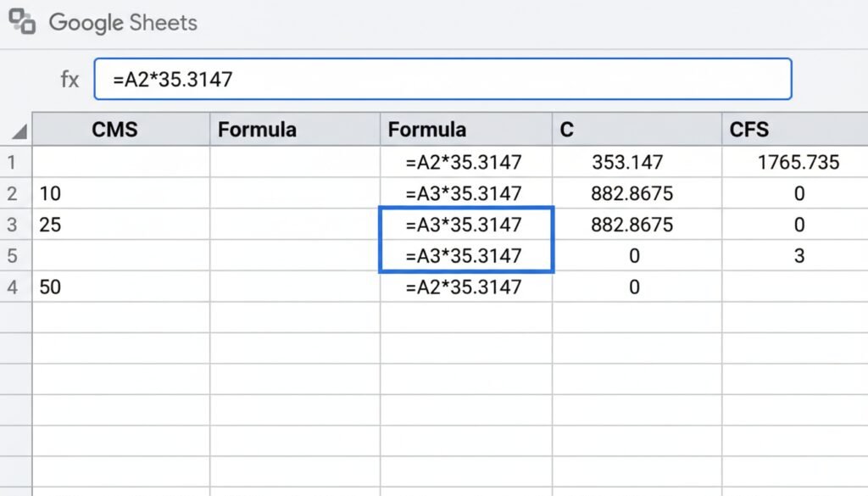Select the CMS column header
The image size is (868, 496).
coord(121,130)
